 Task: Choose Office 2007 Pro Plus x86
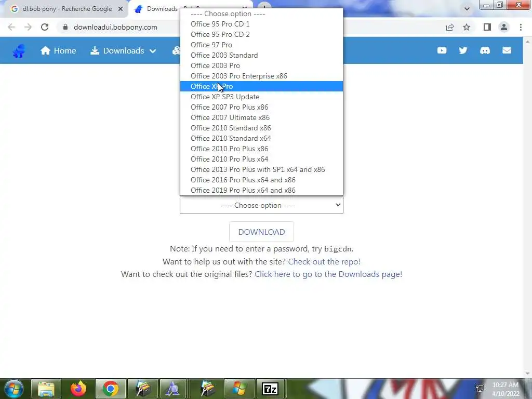262,107
